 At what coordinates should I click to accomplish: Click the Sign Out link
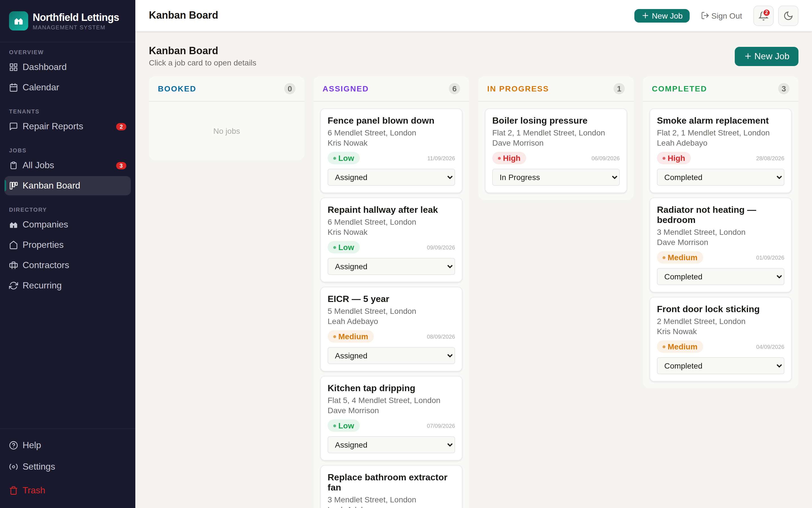pos(721,16)
